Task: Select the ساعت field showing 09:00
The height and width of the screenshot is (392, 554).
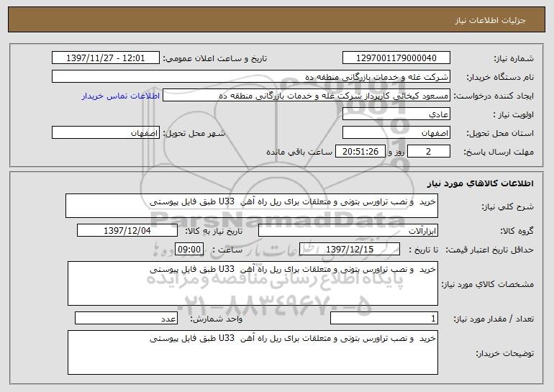Action: point(189,250)
